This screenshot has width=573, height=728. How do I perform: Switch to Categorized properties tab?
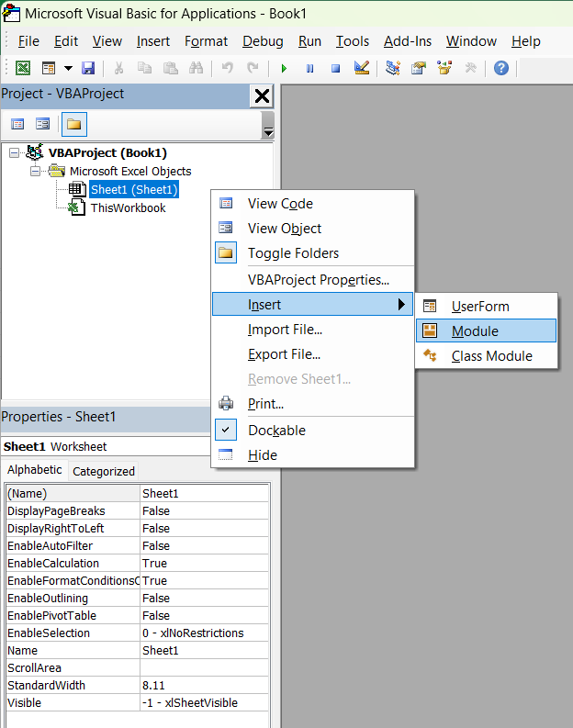point(104,471)
